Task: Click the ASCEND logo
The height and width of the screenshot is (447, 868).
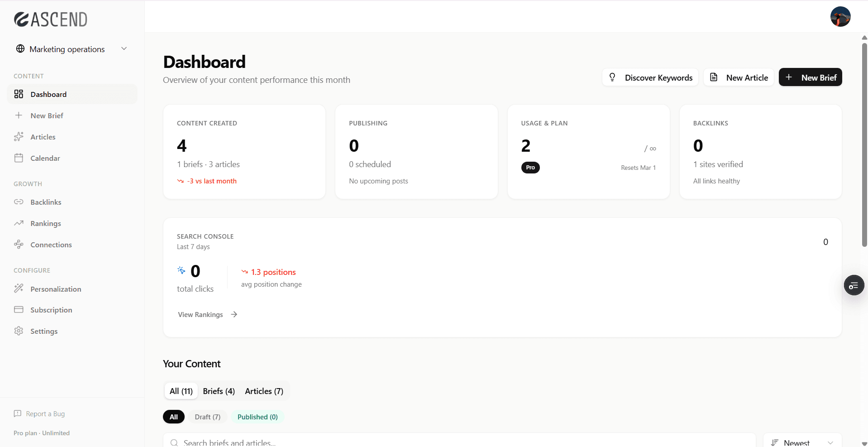Action: coord(50,19)
